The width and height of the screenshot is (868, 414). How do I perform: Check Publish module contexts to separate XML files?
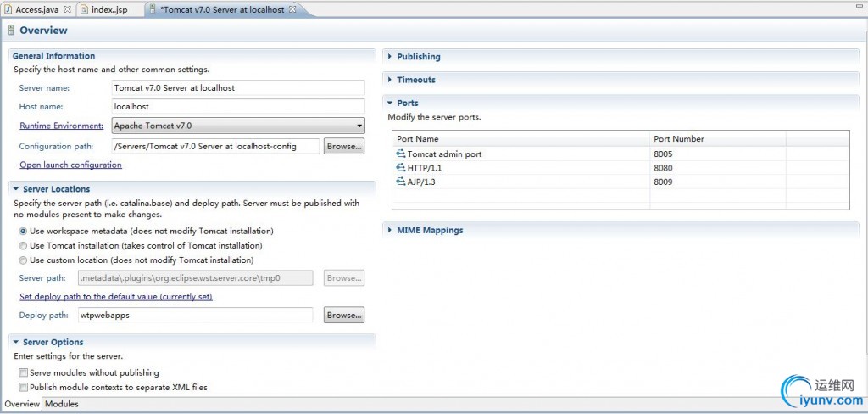pos(23,388)
